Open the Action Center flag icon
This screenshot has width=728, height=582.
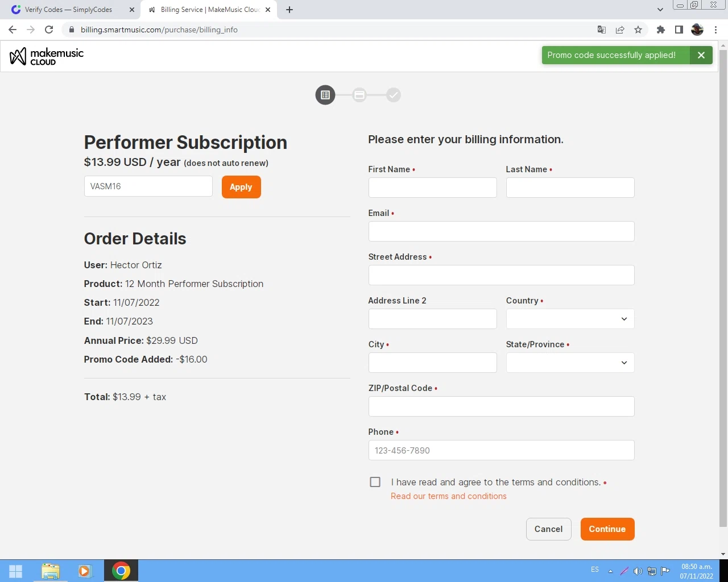(x=665, y=571)
